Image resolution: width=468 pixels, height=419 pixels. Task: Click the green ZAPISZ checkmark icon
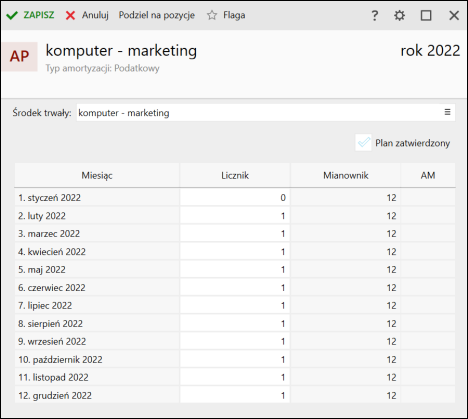(12, 15)
